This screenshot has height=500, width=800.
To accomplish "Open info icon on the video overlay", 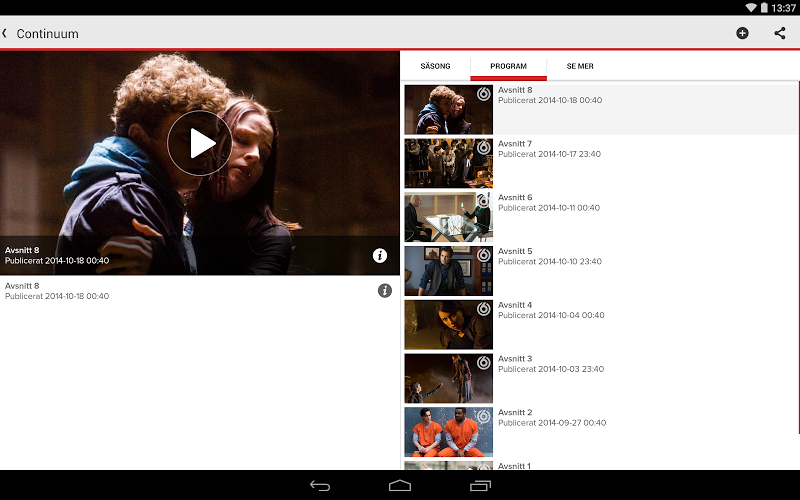I will [380, 256].
